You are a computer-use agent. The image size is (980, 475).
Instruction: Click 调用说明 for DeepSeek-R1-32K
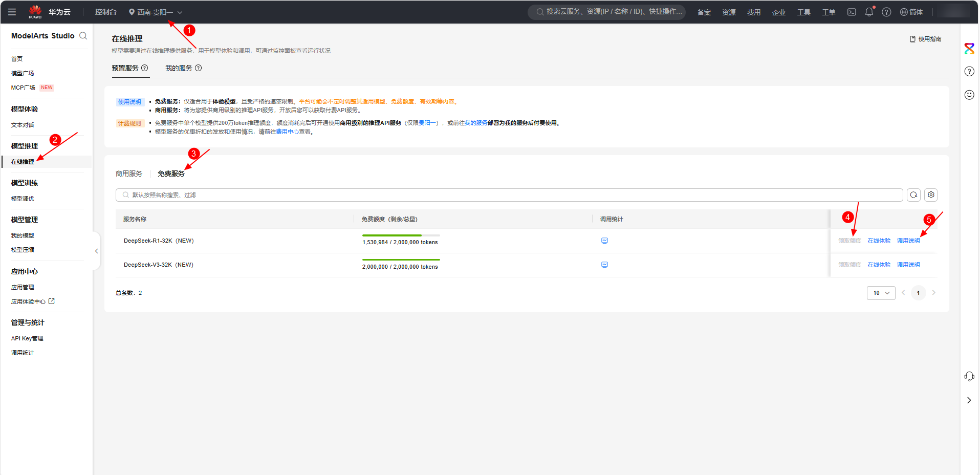908,241
